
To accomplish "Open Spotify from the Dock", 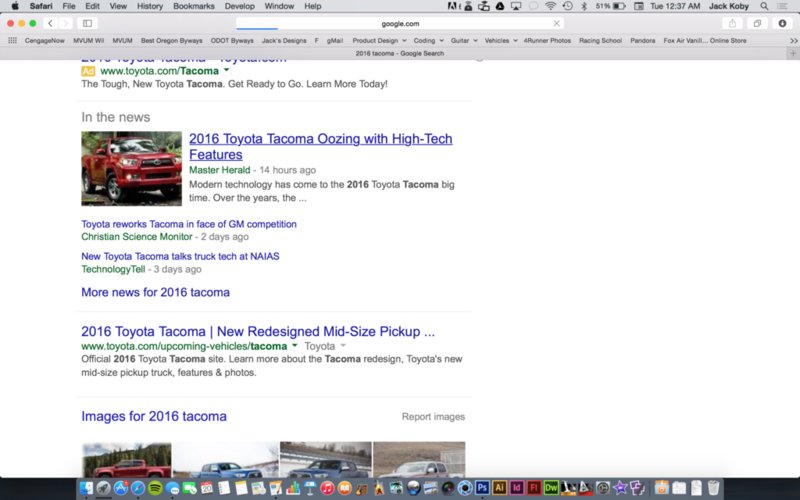I will [155, 488].
